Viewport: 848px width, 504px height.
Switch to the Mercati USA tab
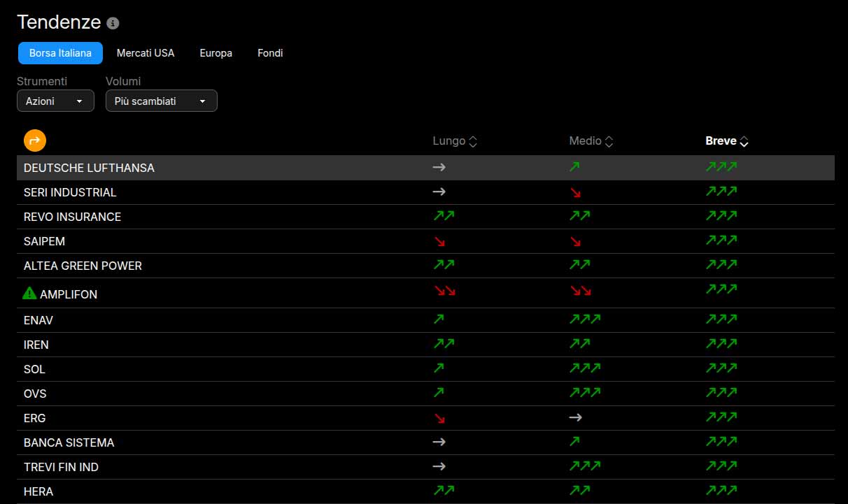click(x=146, y=53)
